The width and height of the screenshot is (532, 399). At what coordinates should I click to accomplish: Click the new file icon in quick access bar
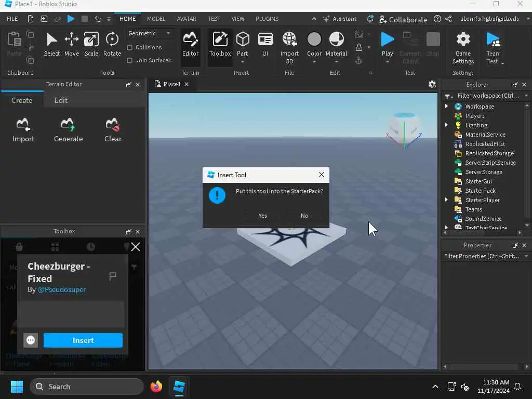click(x=31, y=19)
